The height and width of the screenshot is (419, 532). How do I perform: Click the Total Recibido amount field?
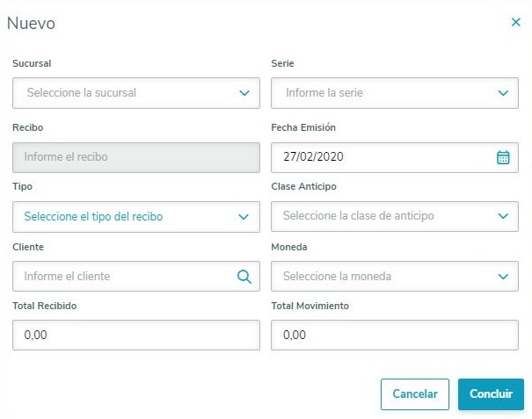pos(136,336)
